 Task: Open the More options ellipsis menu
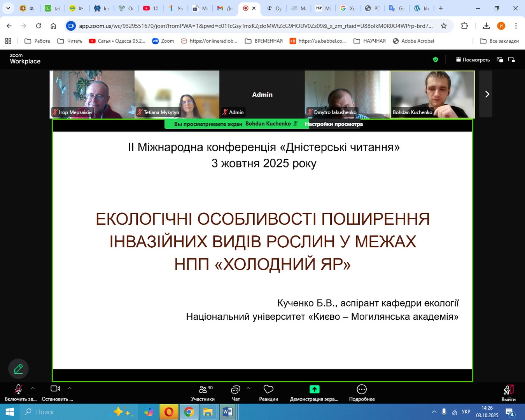tap(362, 390)
